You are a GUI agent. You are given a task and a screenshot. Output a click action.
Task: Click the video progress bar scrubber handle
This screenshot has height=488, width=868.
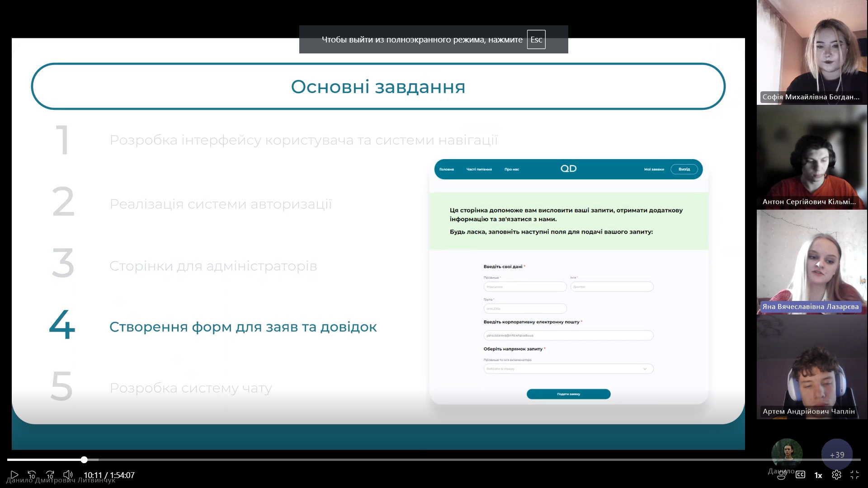coord(84,460)
